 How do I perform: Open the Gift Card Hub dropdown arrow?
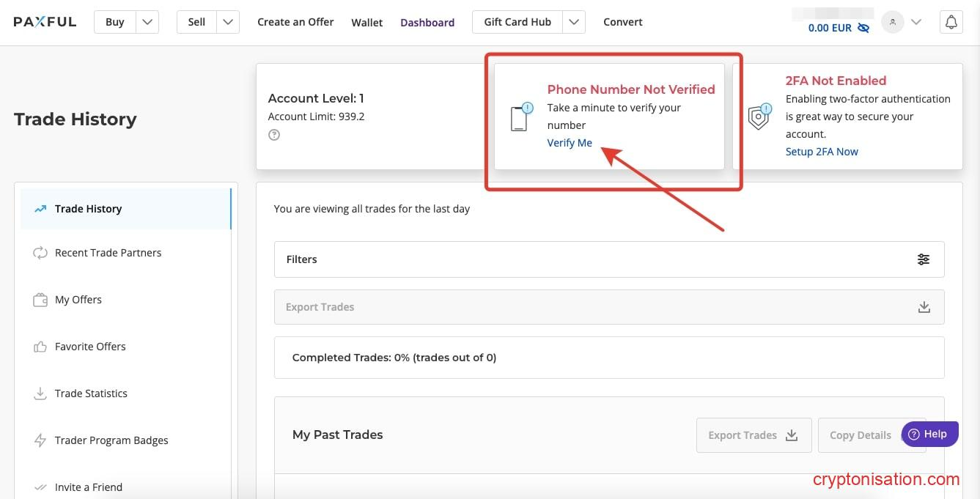point(574,22)
